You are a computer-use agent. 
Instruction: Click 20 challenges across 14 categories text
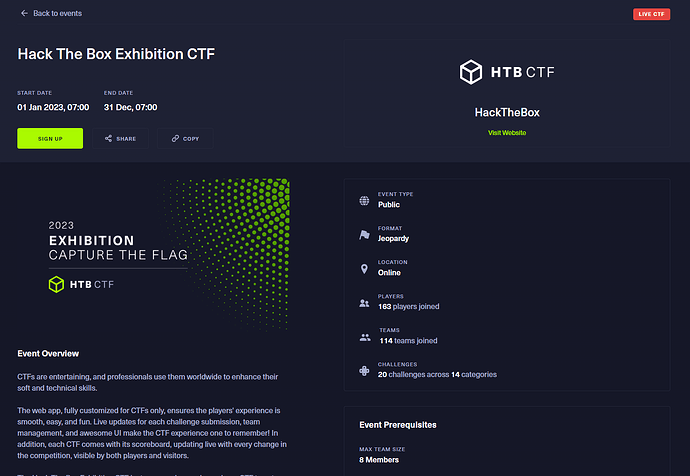coord(437,374)
